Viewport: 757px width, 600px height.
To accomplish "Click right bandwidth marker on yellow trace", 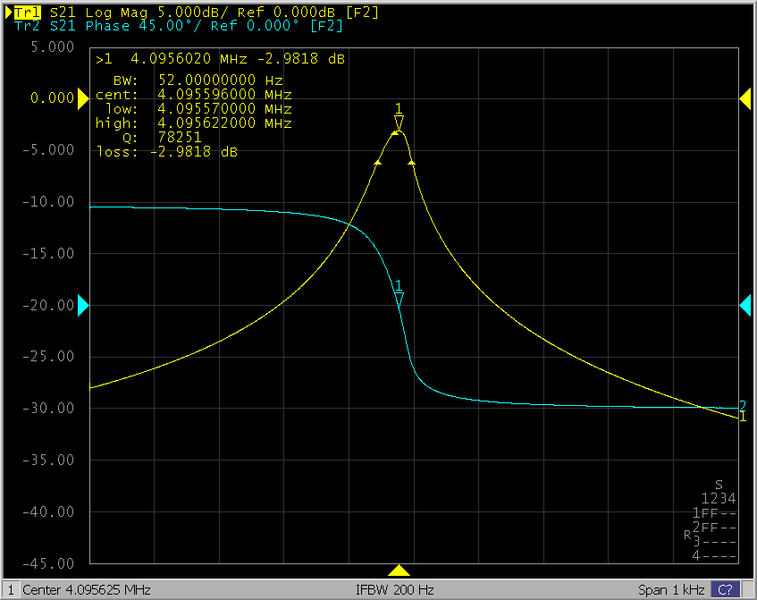I will pos(411,162).
